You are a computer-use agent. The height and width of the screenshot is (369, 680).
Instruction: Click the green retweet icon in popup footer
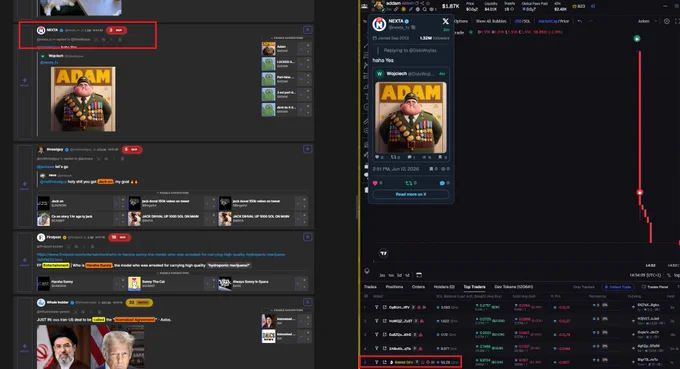click(x=409, y=183)
